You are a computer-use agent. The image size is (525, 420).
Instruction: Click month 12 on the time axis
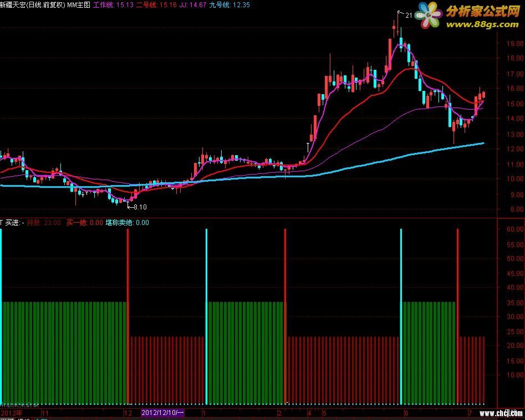tap(128, 413)
